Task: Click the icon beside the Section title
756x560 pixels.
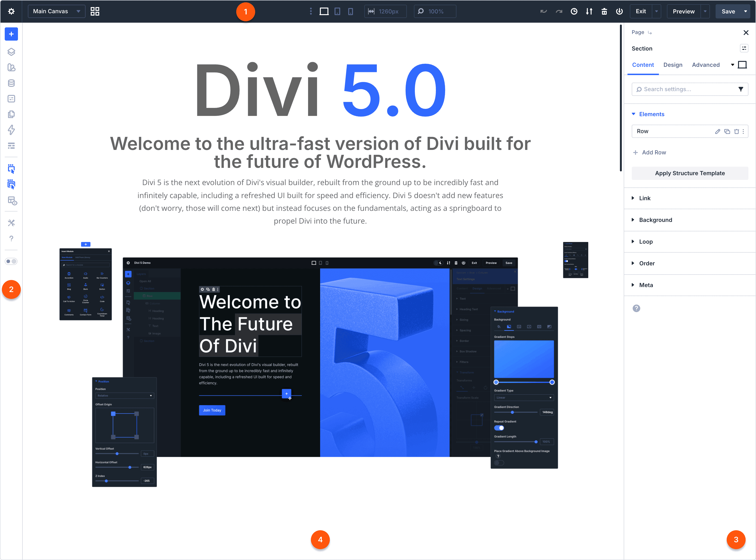Action: pos(744,48)
